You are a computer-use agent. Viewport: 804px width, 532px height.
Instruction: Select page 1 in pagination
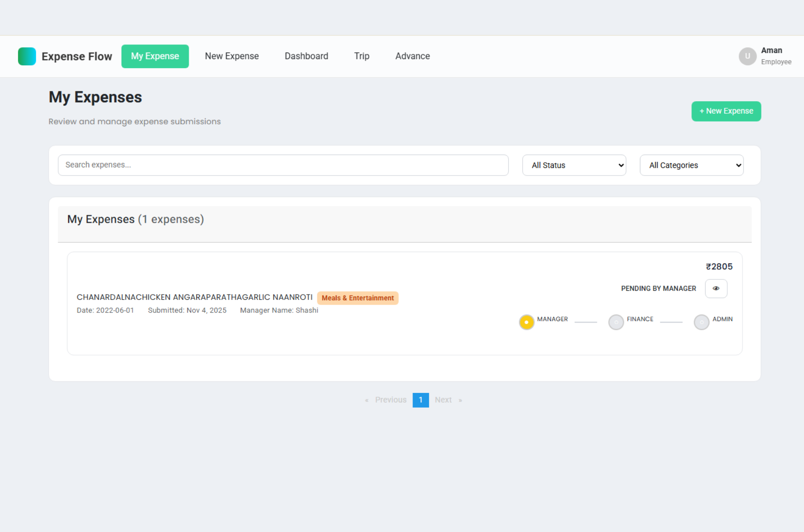coord(420,400)
